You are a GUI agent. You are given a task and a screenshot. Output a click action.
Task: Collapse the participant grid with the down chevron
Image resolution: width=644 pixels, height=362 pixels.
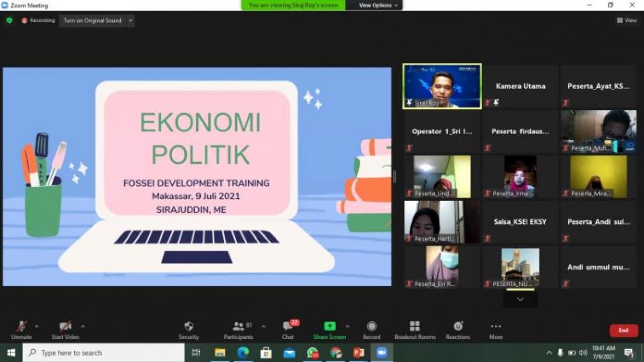point(520,299)
